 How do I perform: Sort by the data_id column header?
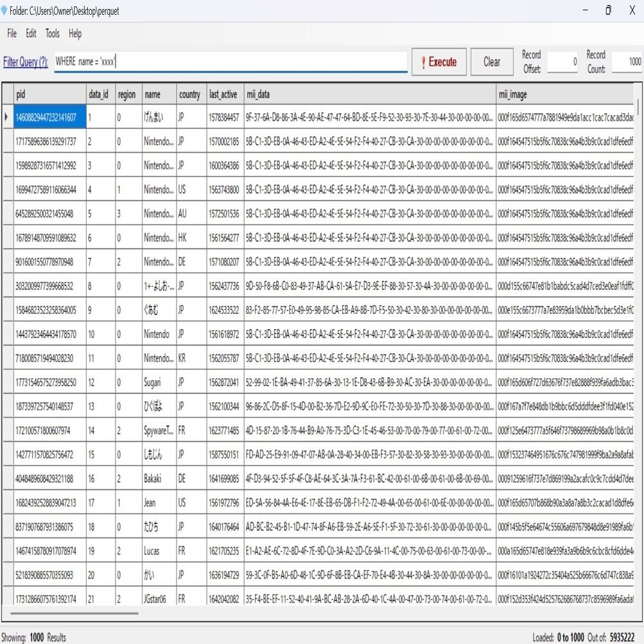coord(101,94)
